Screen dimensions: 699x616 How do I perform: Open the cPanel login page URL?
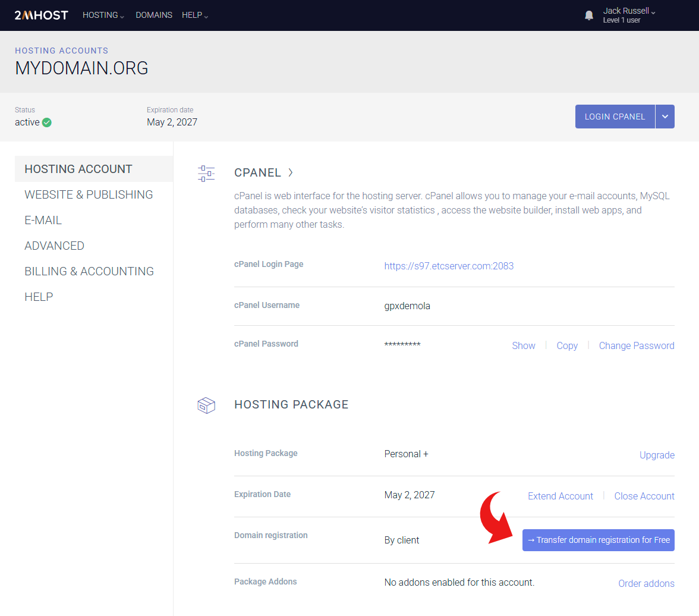pyautogui.click(x=449, y=266)
